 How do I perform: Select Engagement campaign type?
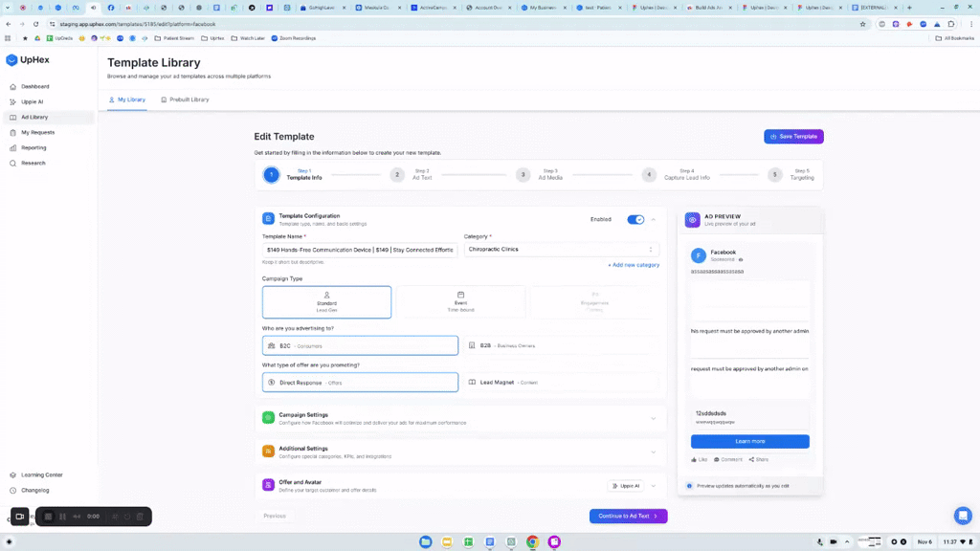(x=594, y=302)
